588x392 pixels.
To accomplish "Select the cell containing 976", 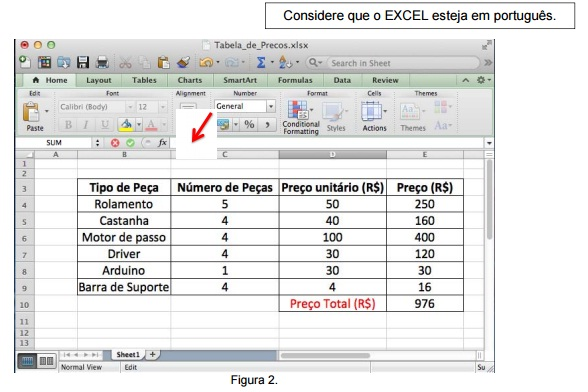I will click(x=425, y=303).
